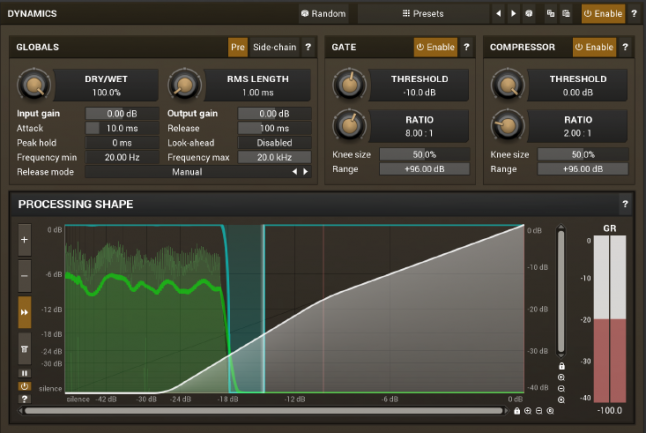Click the Gate Knee size slider
The width and height of the screenshot is (646, 433).
tap(425, 155)
